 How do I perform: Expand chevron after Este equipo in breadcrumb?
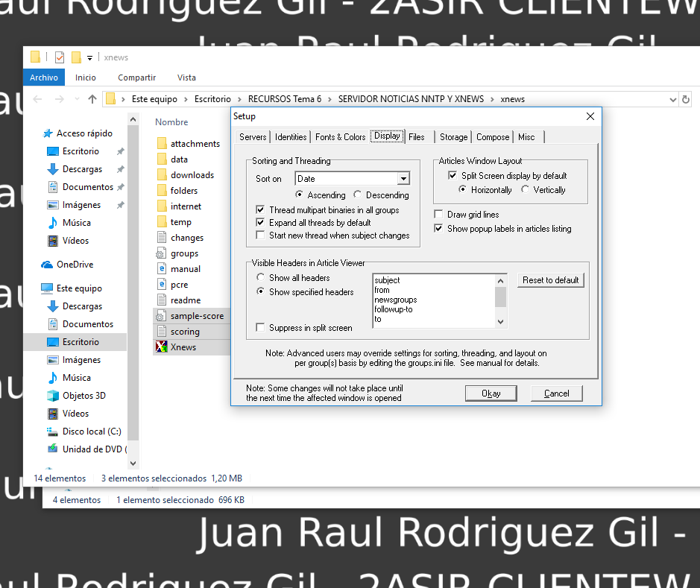click(186, 99)
